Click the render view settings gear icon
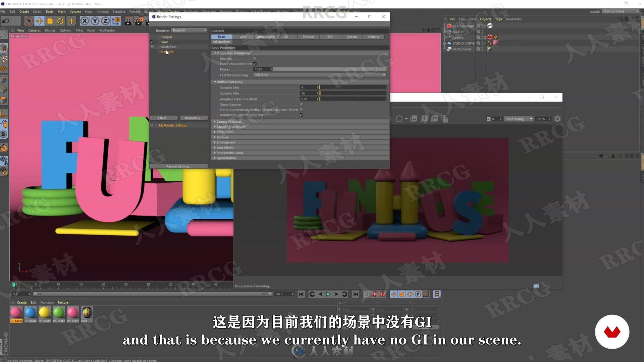Viewport: 644px width, 362px height. (557, 119)
